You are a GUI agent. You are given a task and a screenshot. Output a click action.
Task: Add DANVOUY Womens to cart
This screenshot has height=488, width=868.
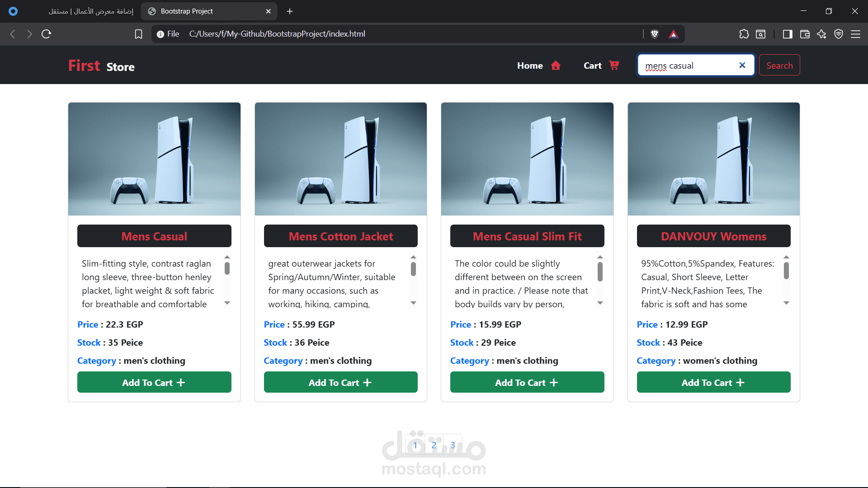(713, 382)
